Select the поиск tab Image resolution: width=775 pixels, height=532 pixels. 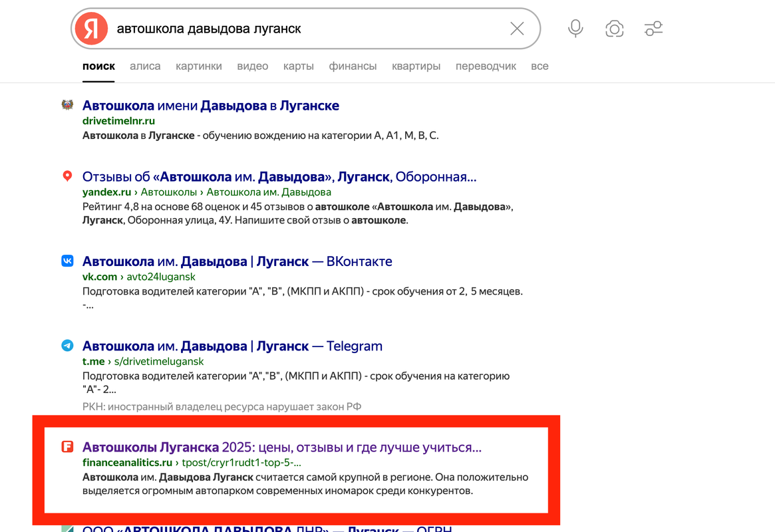(x=99, y=66)
